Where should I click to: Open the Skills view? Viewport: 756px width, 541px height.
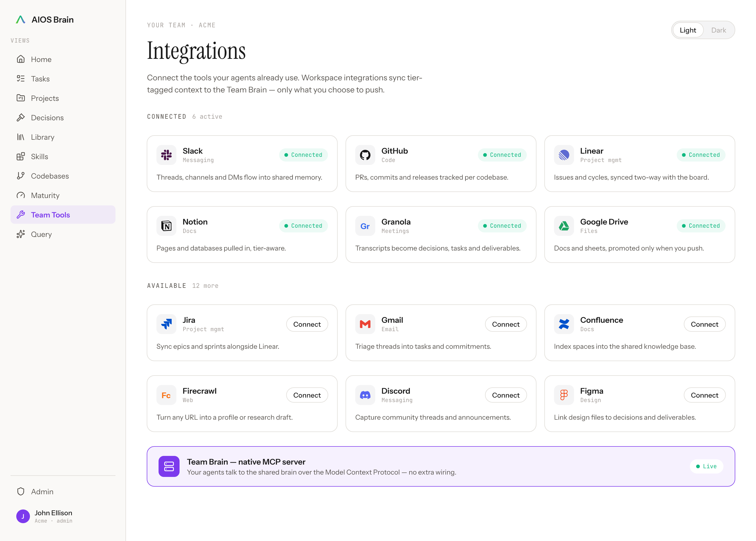tap(63, 156)
